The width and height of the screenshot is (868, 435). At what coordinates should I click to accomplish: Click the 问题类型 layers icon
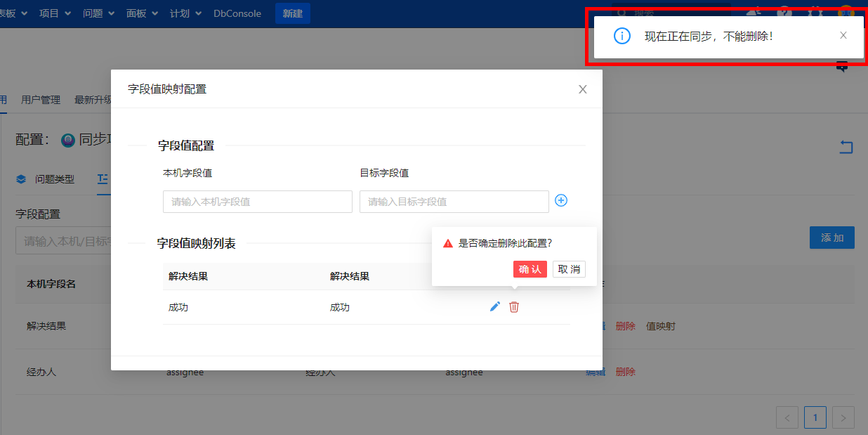click(21, 179)
